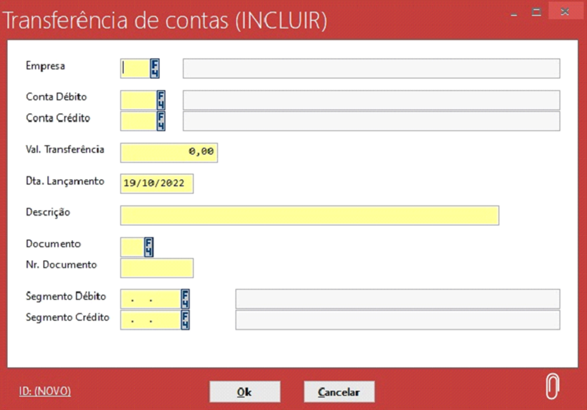Image resolution: width=587 pixels, height=410 pixels.
Task: Click the Dta. Lançamento label
Action: coord(65,181)
